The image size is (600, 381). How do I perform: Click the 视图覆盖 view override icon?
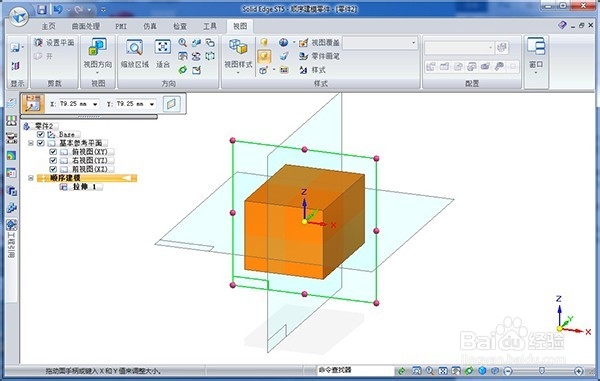click(303, 42)
